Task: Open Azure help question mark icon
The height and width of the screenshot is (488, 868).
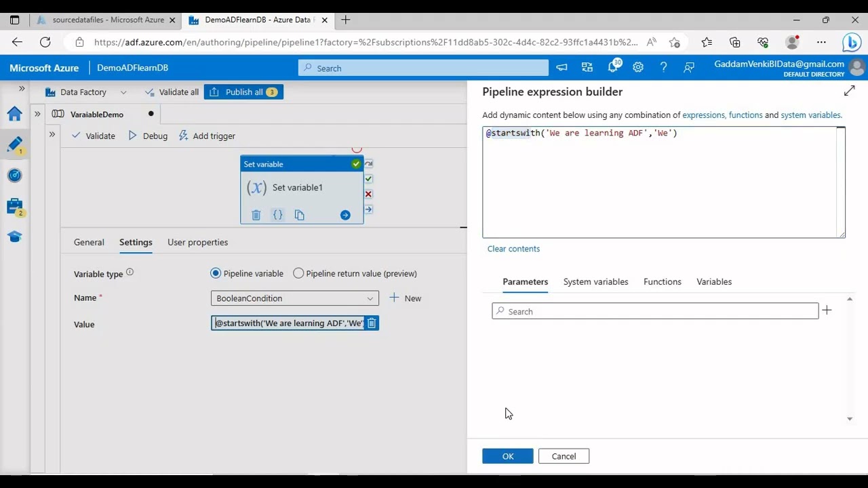Action: click(x=663, y=67)
